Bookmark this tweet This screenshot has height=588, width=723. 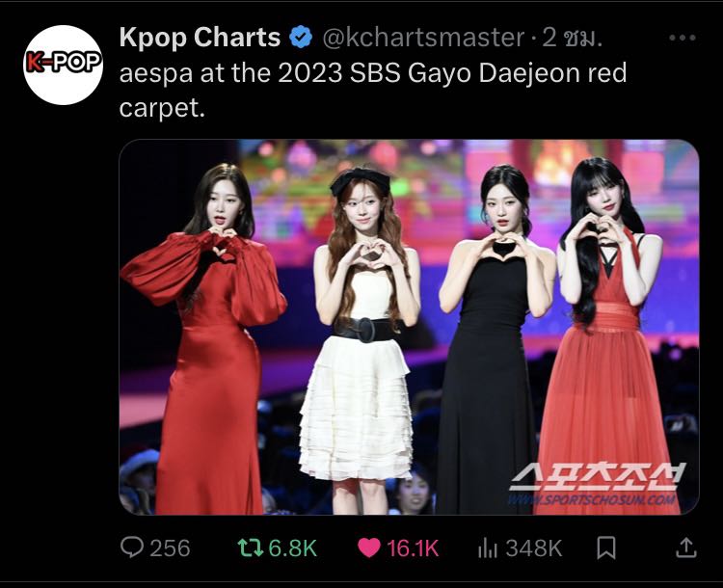(x=606, y=548)
